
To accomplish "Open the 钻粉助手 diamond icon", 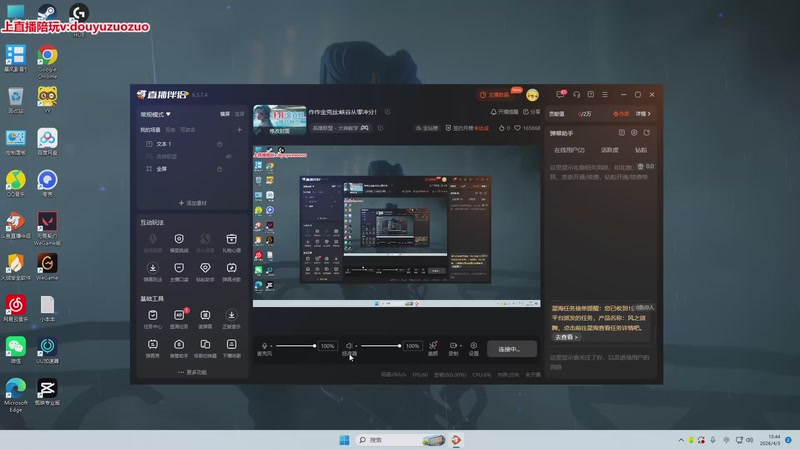I will [x=205, y=268].
